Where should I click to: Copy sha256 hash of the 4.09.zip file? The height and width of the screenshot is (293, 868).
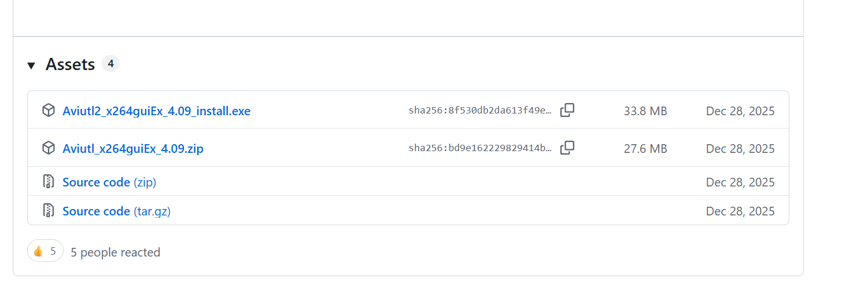tap(567, 148)
